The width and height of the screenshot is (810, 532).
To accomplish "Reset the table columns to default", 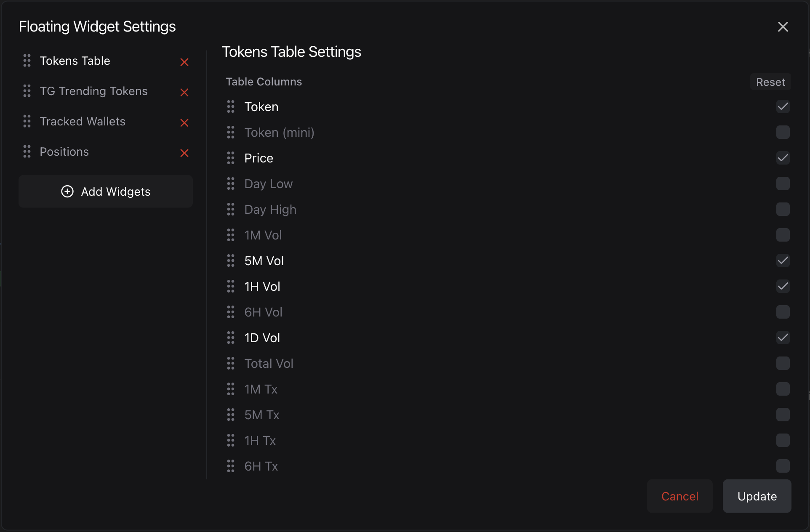I will coord(770,82).
